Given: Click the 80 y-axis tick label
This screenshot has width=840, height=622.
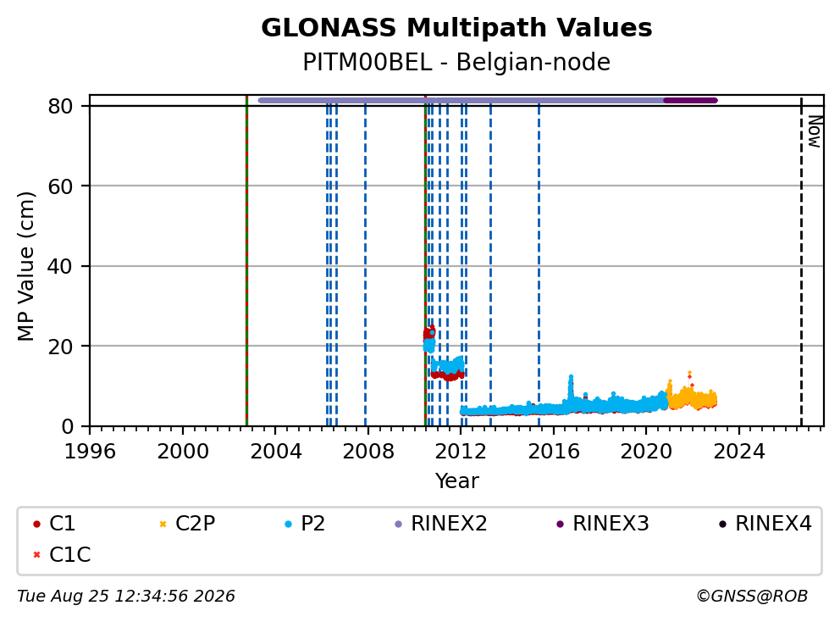Looking at the screenshot, I should tap(60, 106).
